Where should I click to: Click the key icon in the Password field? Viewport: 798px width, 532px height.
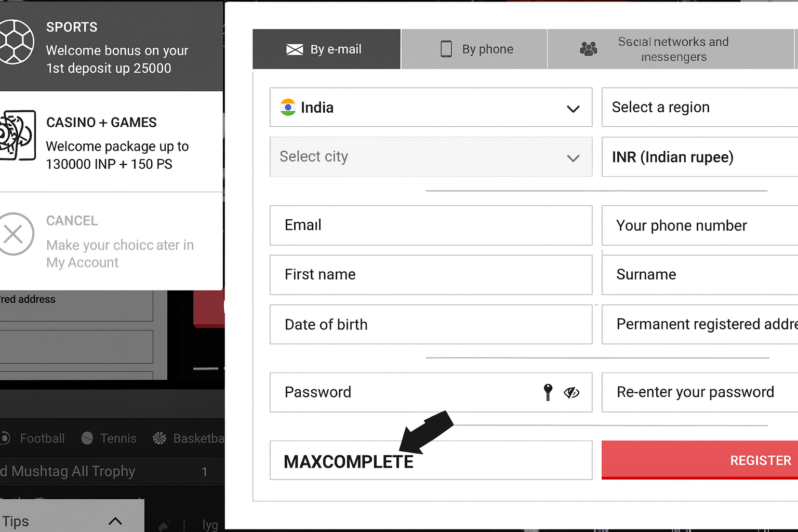547,392
